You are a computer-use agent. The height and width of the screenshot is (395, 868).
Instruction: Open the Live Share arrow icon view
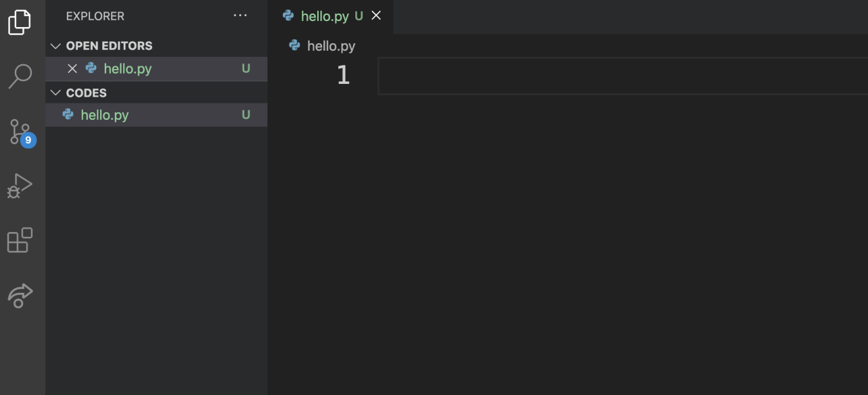coord(20,295)
